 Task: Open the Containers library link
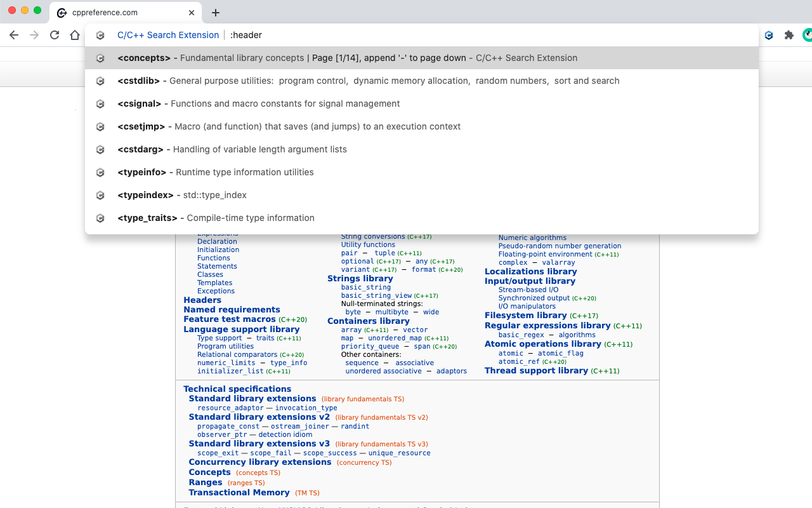click(x=368, y=321)
